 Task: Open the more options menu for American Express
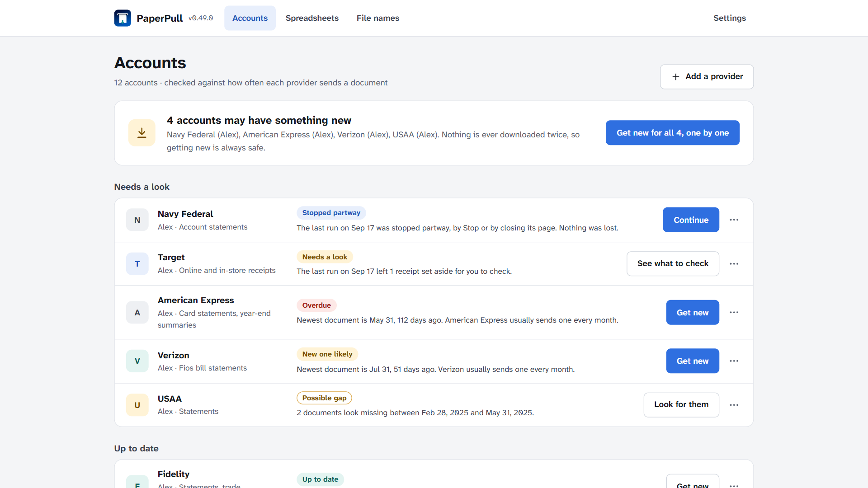734,313
